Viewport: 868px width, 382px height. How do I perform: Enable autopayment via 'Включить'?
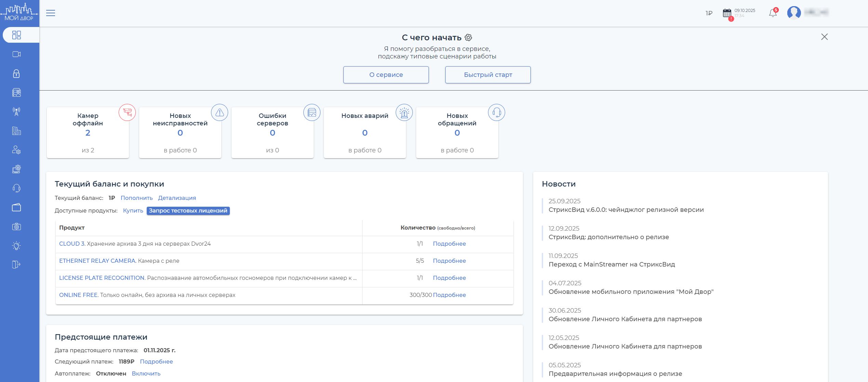pyautogui.click(x=146, y=373)
